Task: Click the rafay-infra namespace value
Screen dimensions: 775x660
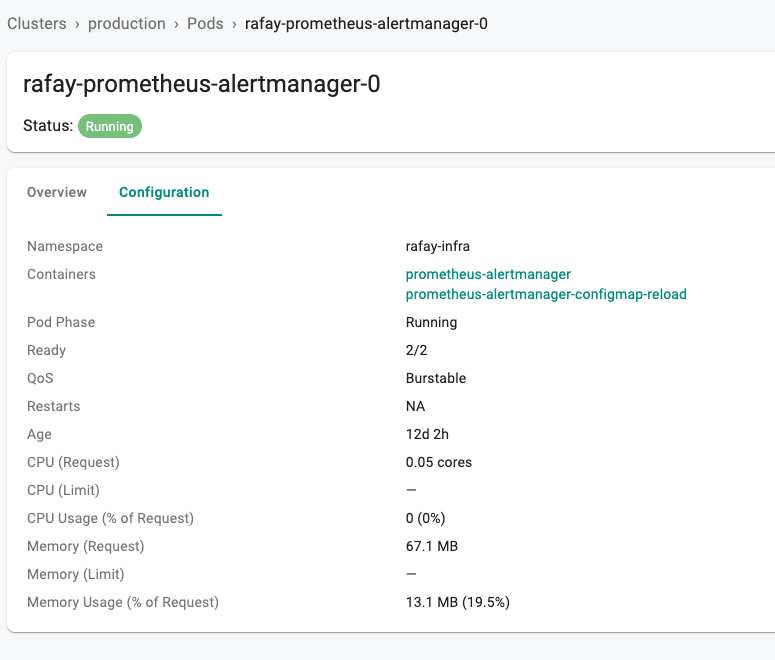Action: 437,246
